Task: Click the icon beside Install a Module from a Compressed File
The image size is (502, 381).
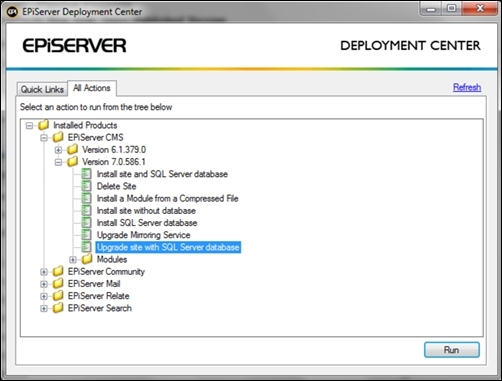Action: coord(86,198)
